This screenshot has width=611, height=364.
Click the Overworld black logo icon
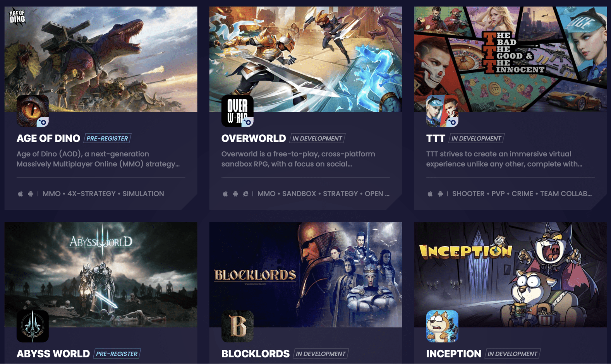pos(237,111)
